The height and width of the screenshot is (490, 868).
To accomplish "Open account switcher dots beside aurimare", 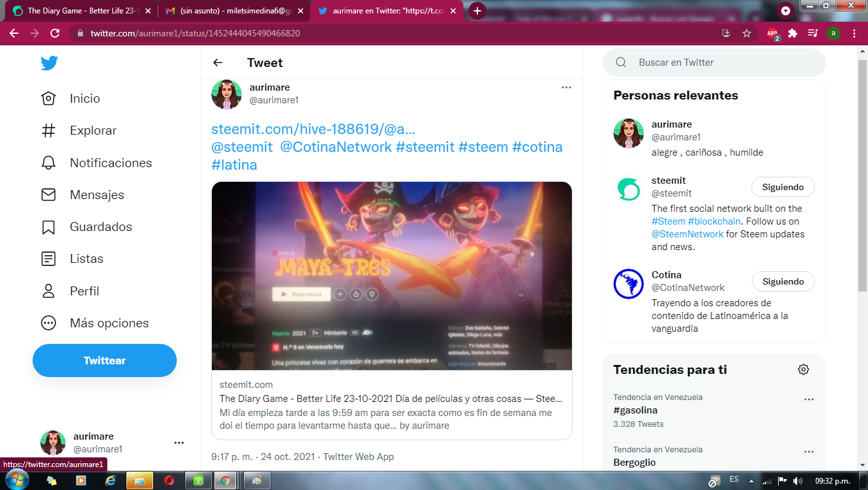I will tap(179, 442).
